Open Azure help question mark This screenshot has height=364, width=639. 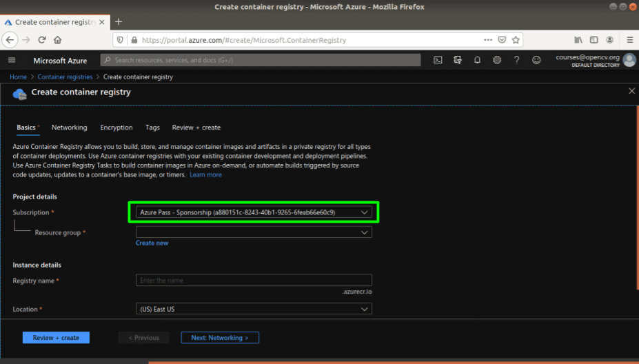516,61
